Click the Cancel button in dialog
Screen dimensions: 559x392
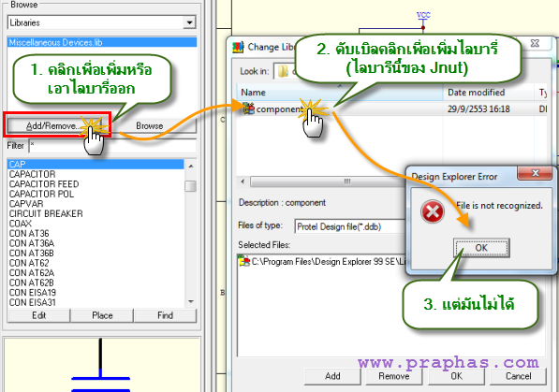pos(518,376)
